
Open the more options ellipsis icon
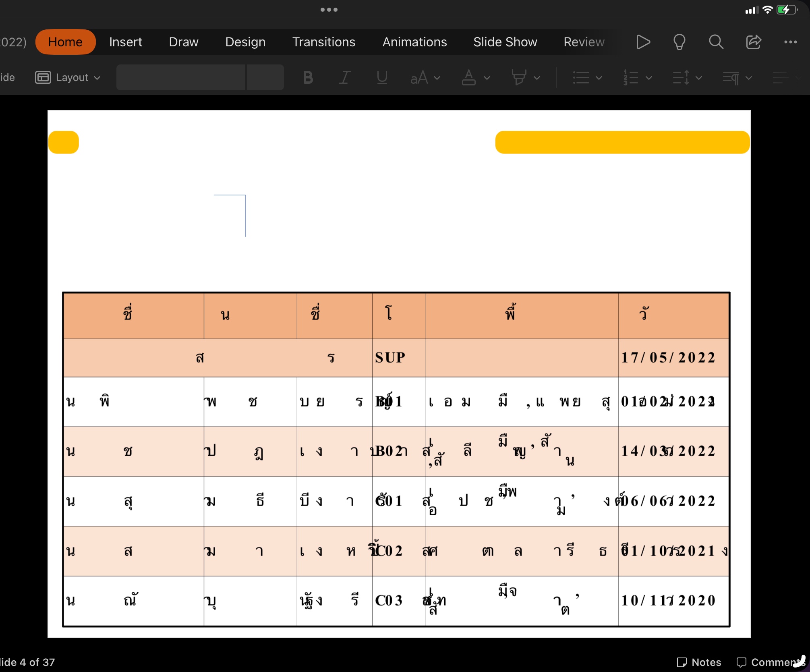[x=790, y=42]
